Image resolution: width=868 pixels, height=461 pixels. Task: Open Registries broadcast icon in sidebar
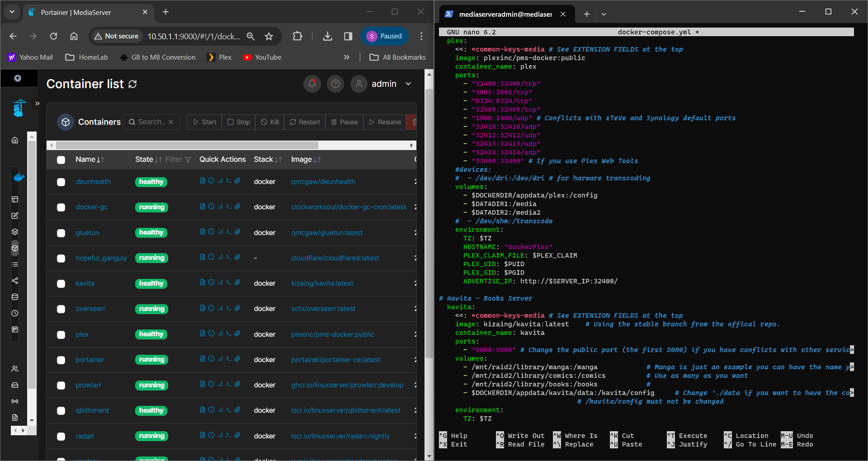point(15,401)
